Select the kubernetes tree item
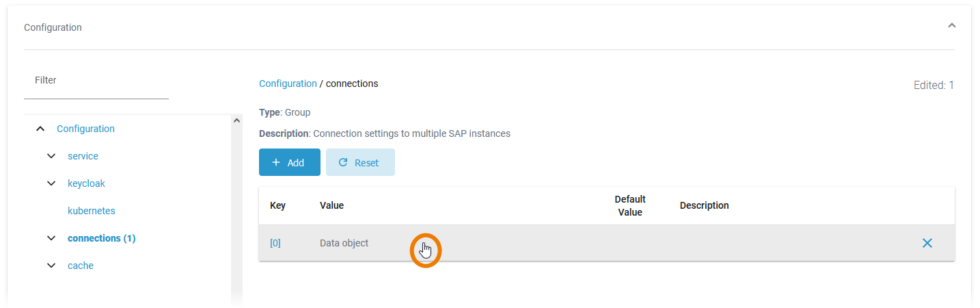The width and height of the screenshot is (980, 308). coord(91,211)
